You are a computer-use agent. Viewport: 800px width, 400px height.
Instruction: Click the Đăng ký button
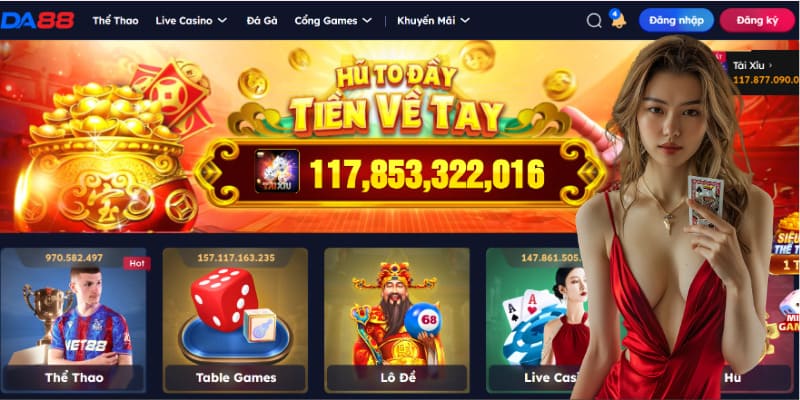point(757,20)
